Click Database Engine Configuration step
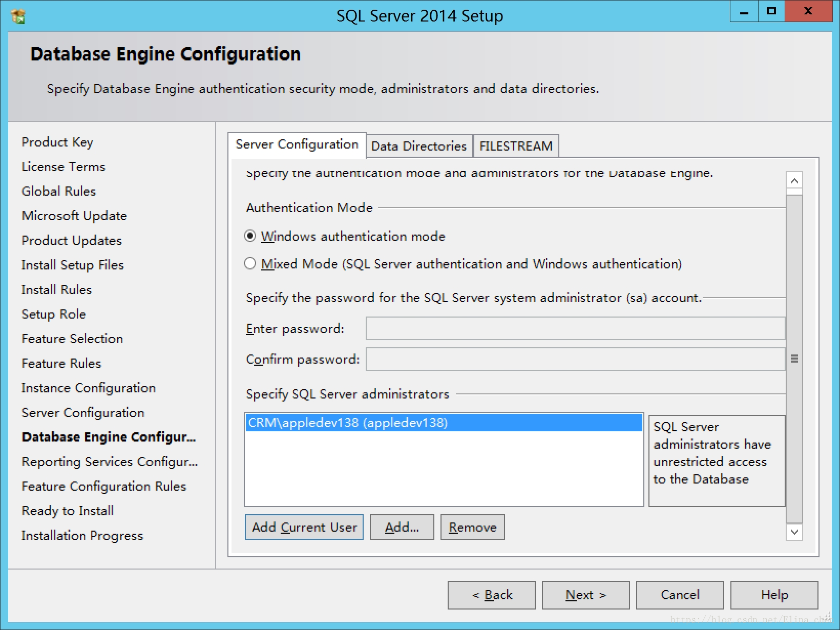 coord(109,437)
